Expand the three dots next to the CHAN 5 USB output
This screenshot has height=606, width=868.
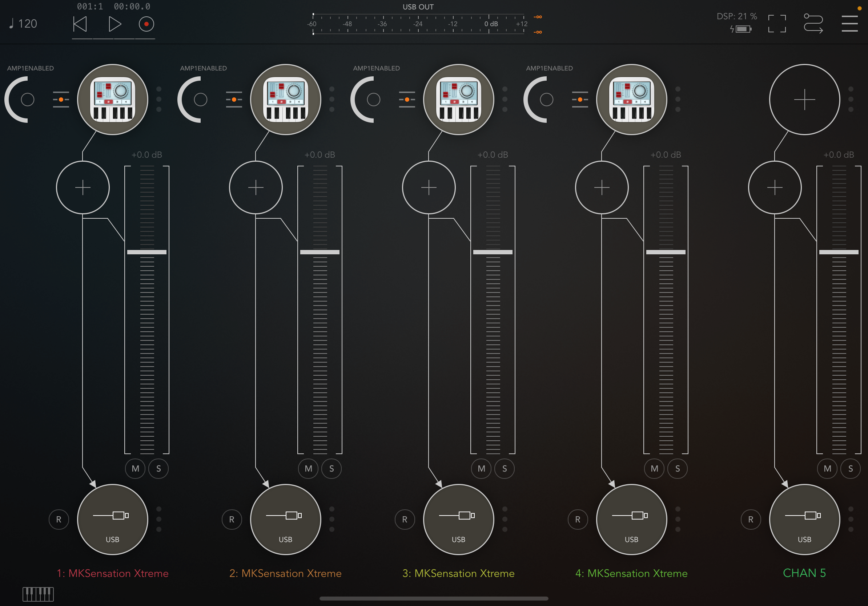click(851, 520)
